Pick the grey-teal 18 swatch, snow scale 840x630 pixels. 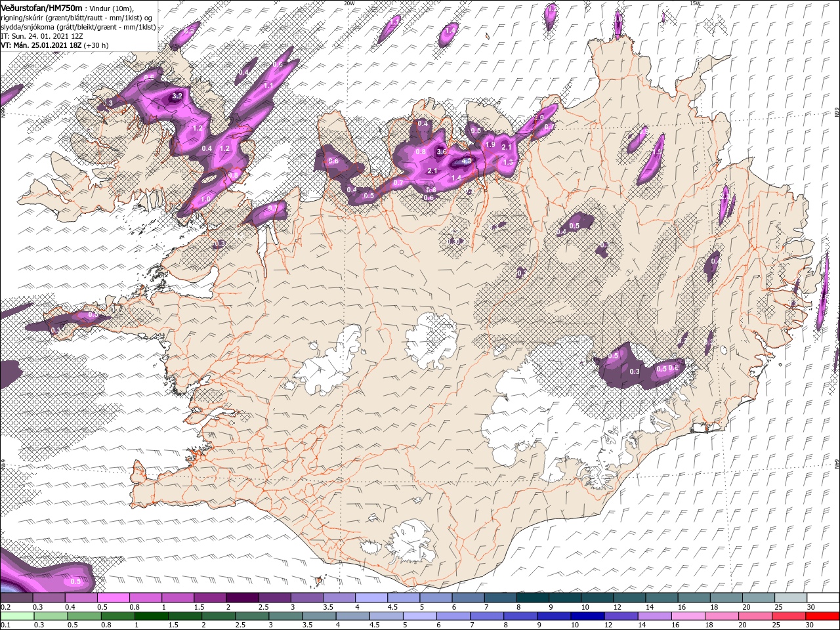726,598
